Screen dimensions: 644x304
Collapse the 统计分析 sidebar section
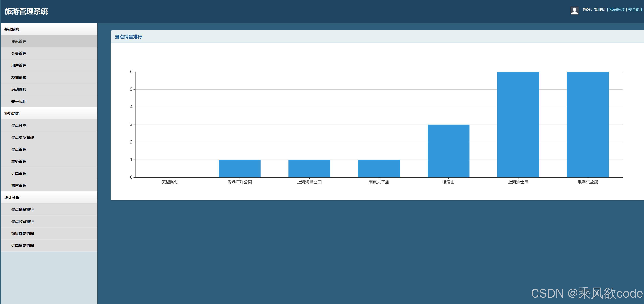point(12,198)
